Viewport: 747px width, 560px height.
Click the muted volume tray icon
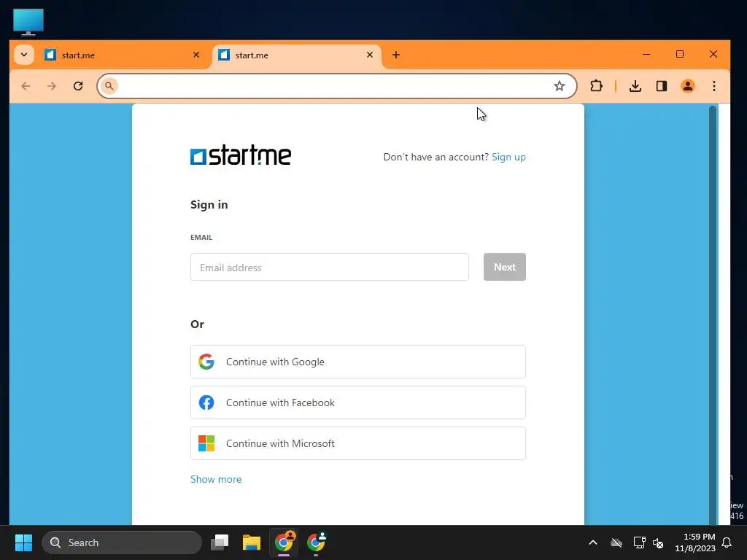tap(658, 542)
